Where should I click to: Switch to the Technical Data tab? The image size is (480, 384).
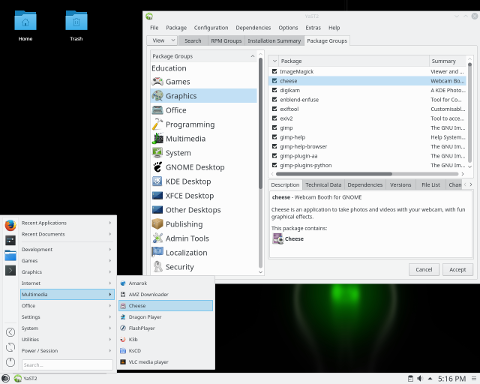[x=323, y=185]
